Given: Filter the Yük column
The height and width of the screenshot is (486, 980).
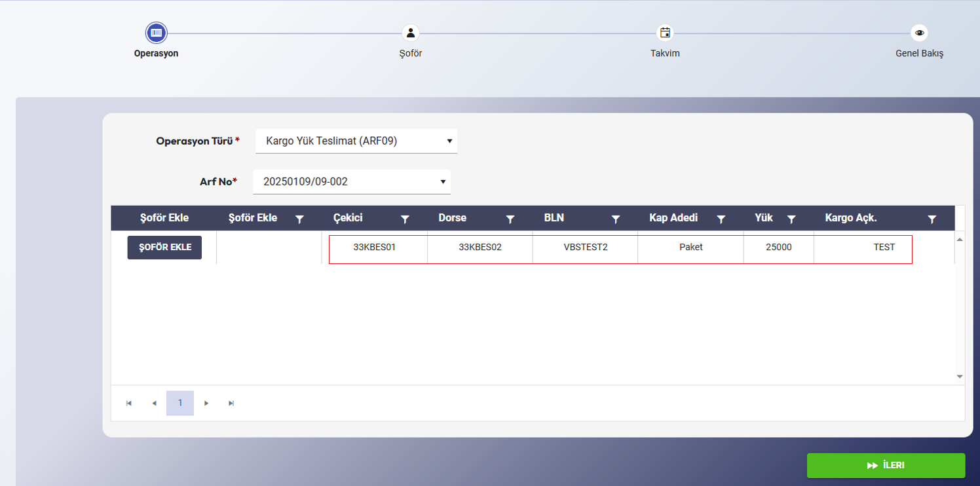Looking at the screenshot, I should 791,219.
